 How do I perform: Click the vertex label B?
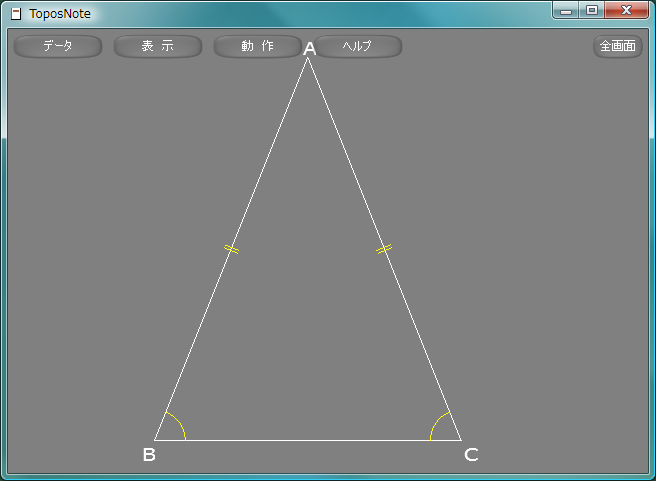(149, 455)
